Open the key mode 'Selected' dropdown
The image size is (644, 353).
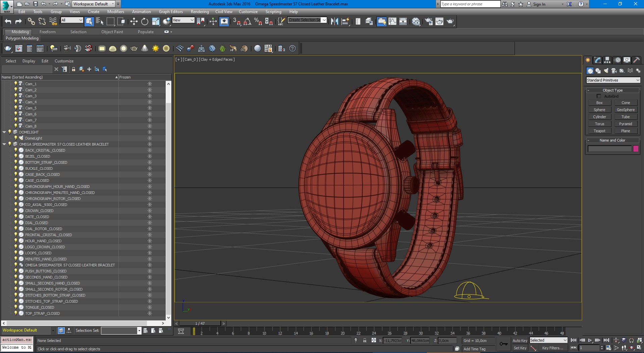click(x=548, y=340)
